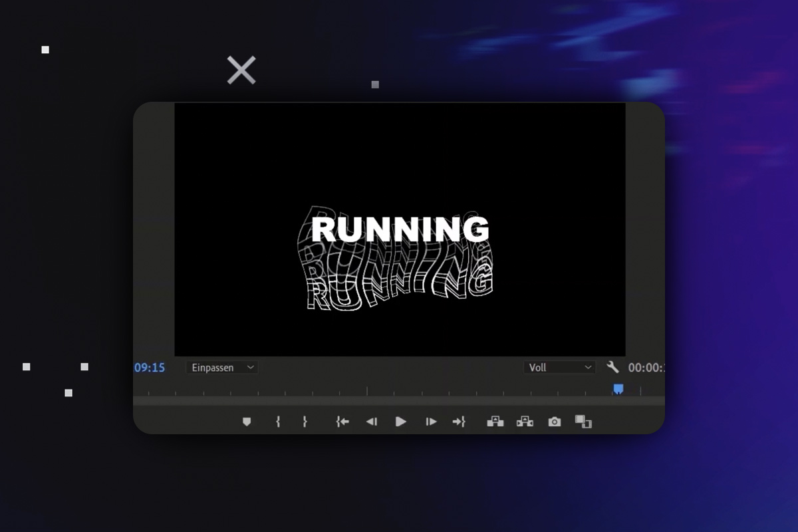
Task: Jump to the In point
Action: coord(342,422)
